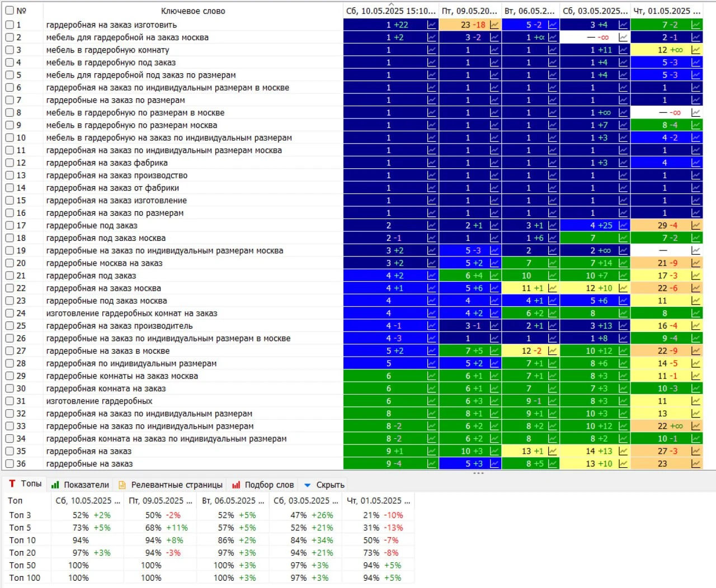Select keyword 'гардеробные под заказ москва'

[106, 301]
